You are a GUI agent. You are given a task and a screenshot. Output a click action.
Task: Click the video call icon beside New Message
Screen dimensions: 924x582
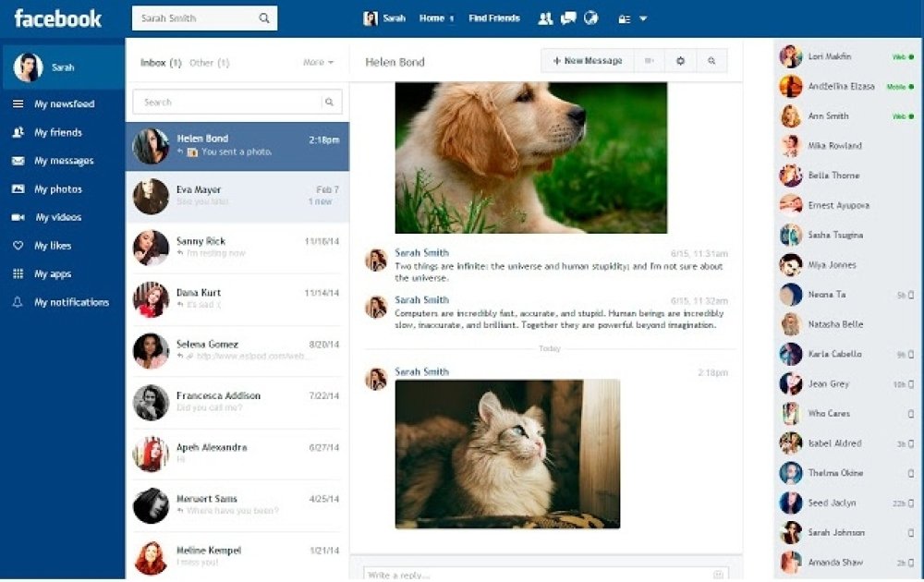pos(650,61)
